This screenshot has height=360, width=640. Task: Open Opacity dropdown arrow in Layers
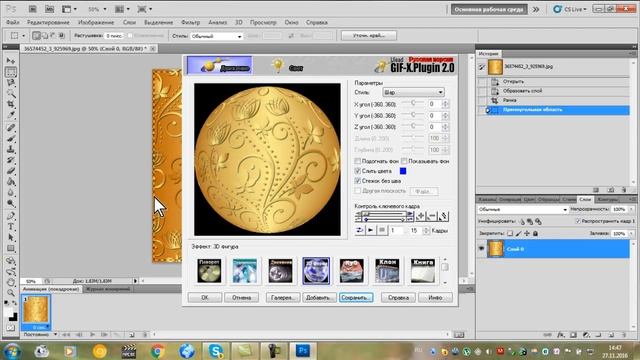point(631,209)
